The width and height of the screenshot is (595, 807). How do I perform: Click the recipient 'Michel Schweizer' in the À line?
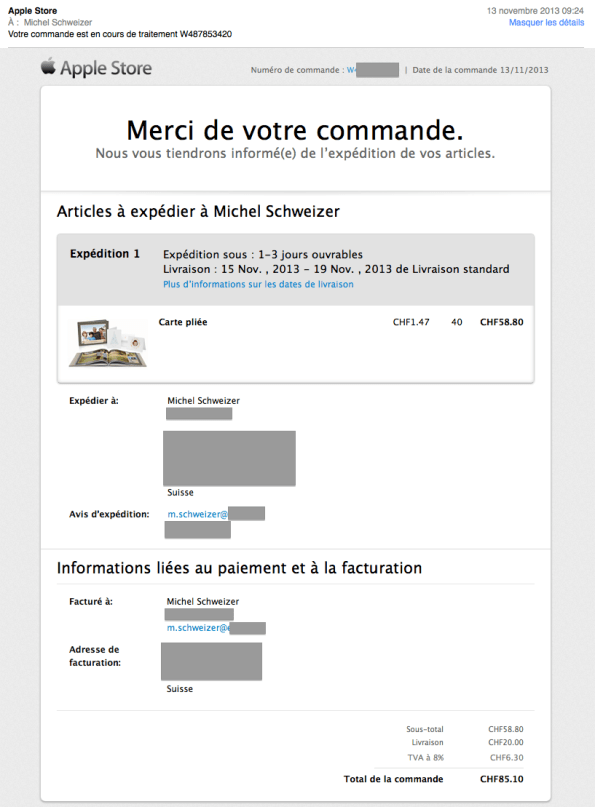coord(58,19)
